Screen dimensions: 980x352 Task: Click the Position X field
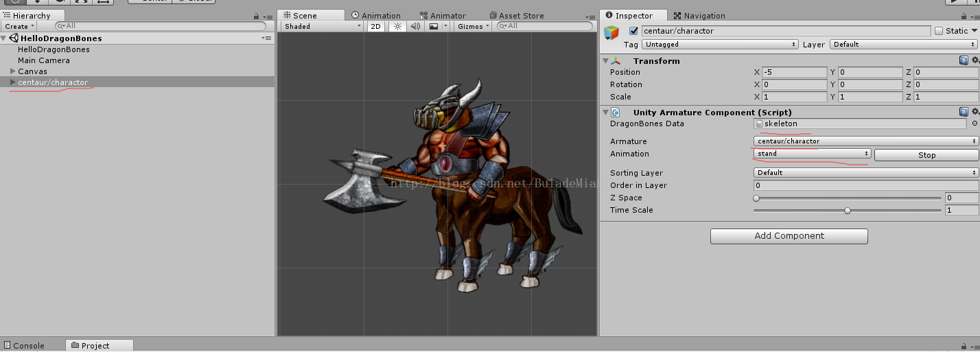tap(795, 72)
